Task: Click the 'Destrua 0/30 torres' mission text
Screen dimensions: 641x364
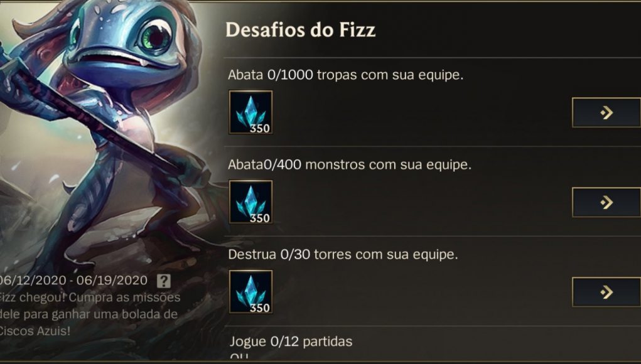Action: coord(343,255)
